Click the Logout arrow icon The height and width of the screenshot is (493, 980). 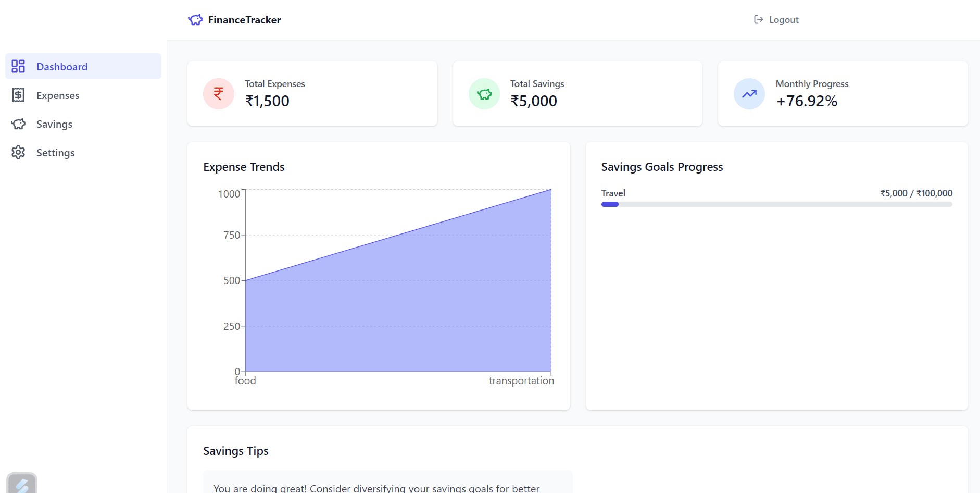[759, 19]
